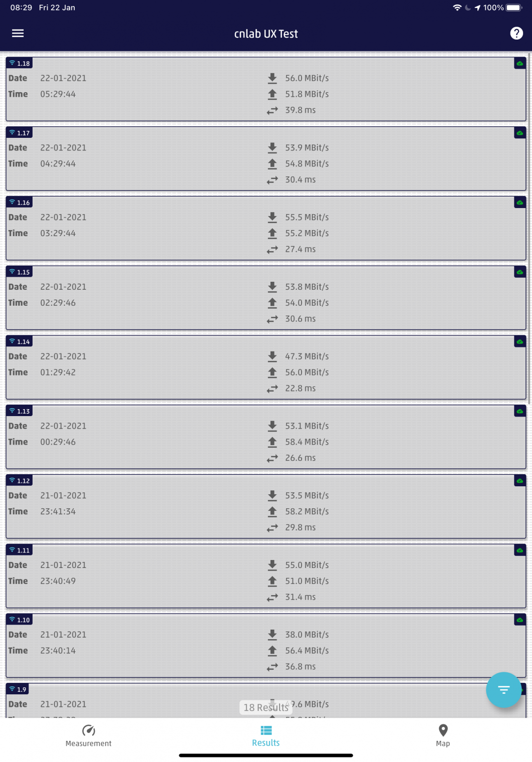Viewport: 532px width, 762px height.
Task: Tap the upload arrow on result 1.14
Action: pos(272,372)
